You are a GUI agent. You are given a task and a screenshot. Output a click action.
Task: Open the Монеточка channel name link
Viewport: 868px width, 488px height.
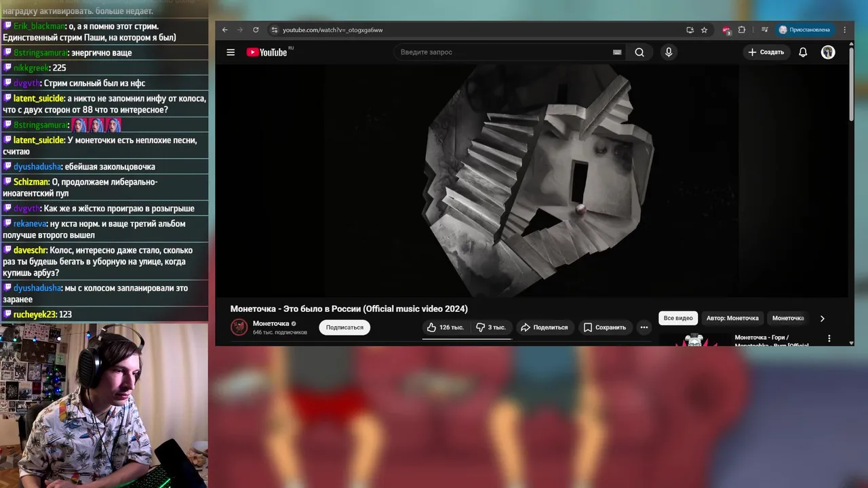coord(271,323)
